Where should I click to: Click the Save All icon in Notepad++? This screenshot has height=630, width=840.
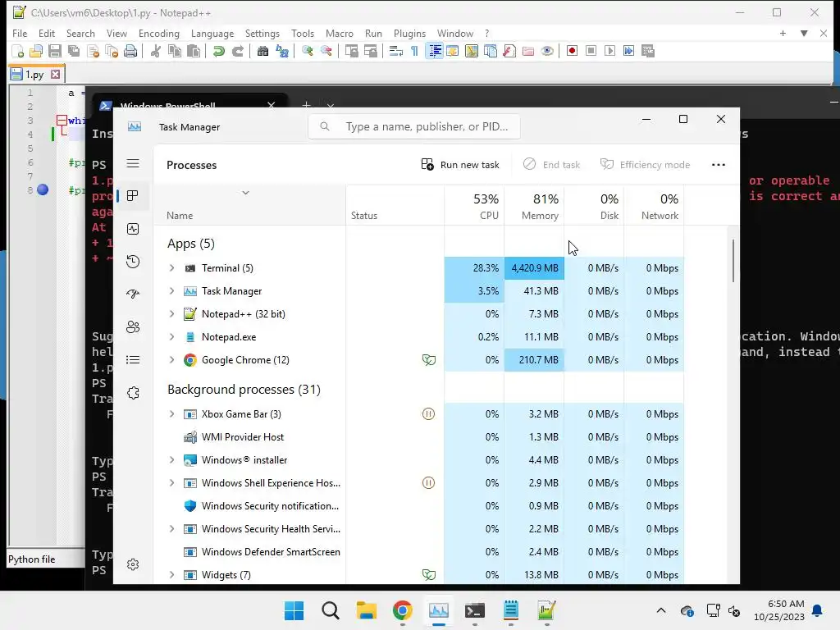tap(73, 51)
